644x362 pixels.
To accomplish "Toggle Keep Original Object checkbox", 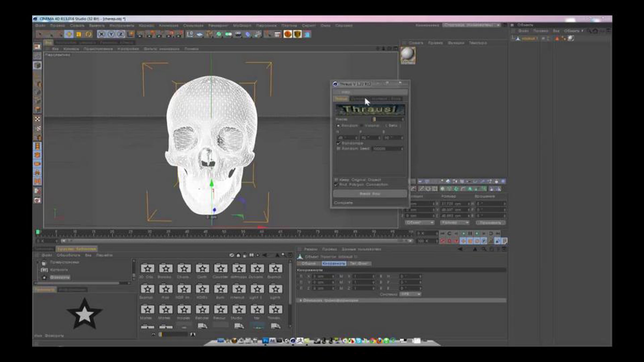I will point(336,180).
